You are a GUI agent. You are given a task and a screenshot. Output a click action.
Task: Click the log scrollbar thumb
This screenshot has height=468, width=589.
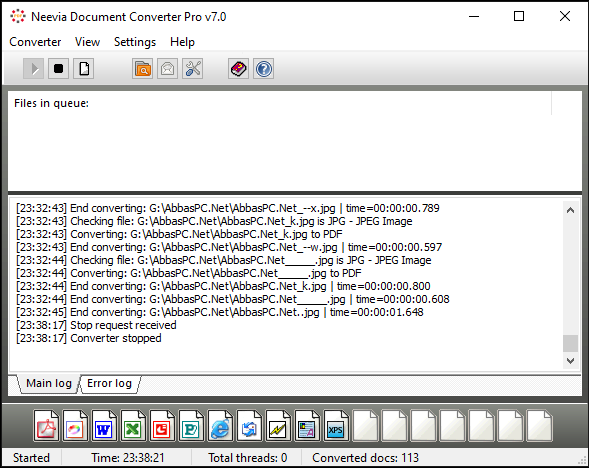click(570, 343)
